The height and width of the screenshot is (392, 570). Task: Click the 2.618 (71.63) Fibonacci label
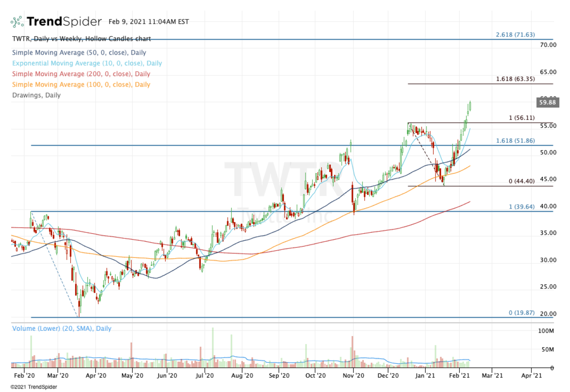(x=515, y=35)
